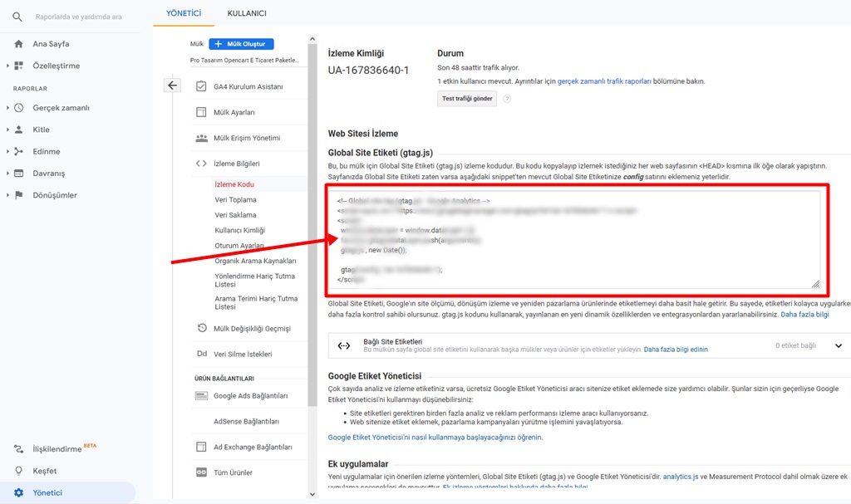This screenshot has width=851, height=504.
Task: Click the admin column scrollbar down arrow
Action: [312, 494]
